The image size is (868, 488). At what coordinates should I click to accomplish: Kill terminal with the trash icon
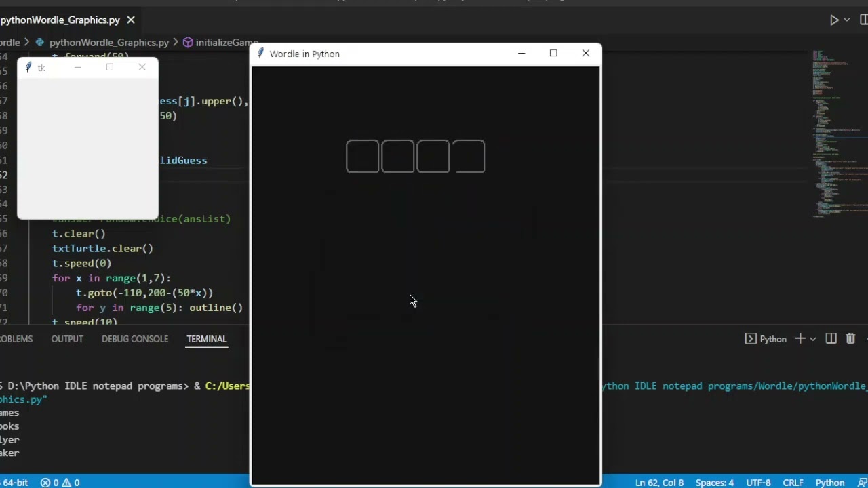[x=850, y=339]
